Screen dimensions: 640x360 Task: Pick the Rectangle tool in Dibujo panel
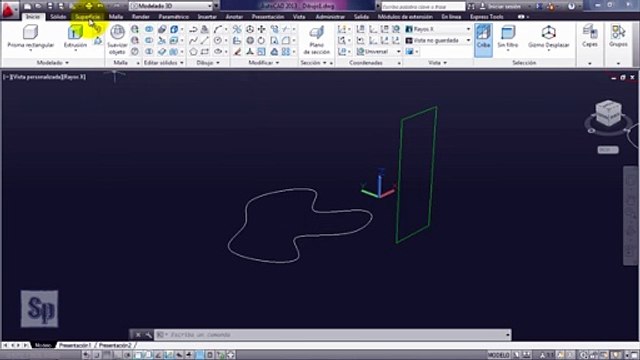tap(205, 51)
